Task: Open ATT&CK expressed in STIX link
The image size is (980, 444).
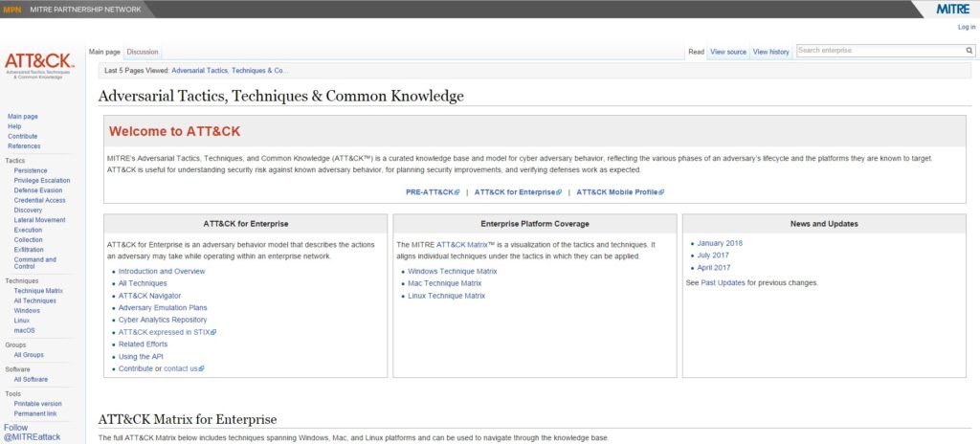Action: pyautogui.click(x=167, y=332)
